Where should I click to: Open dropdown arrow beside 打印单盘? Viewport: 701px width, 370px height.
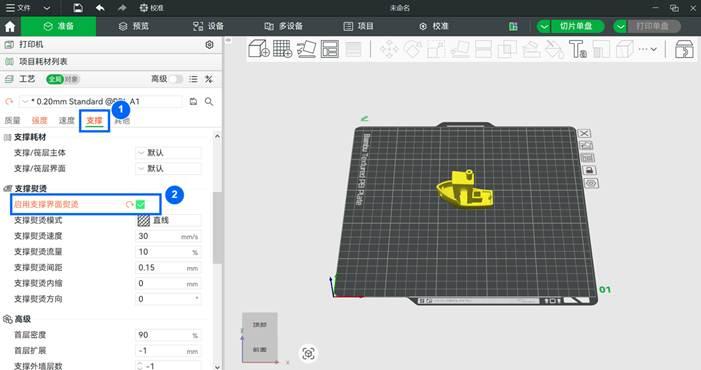pyautogui.click(x=621, y=26)
